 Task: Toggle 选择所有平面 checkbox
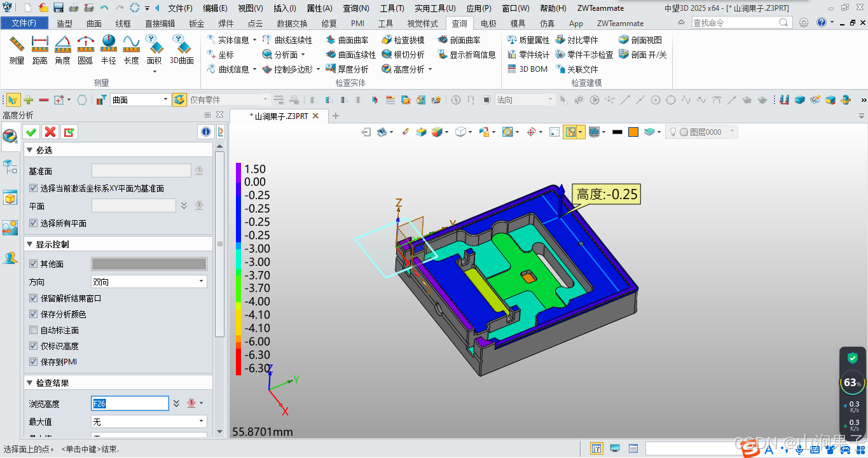point(34,223)
